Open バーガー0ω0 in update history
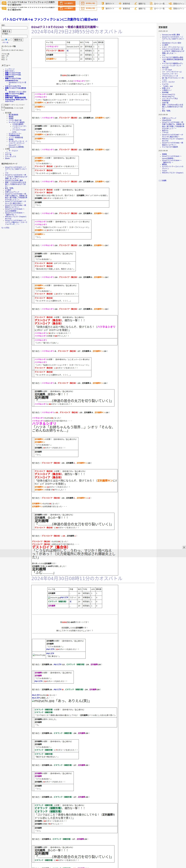This screenshot has height=868, width=186. click(x=167, y=70)
